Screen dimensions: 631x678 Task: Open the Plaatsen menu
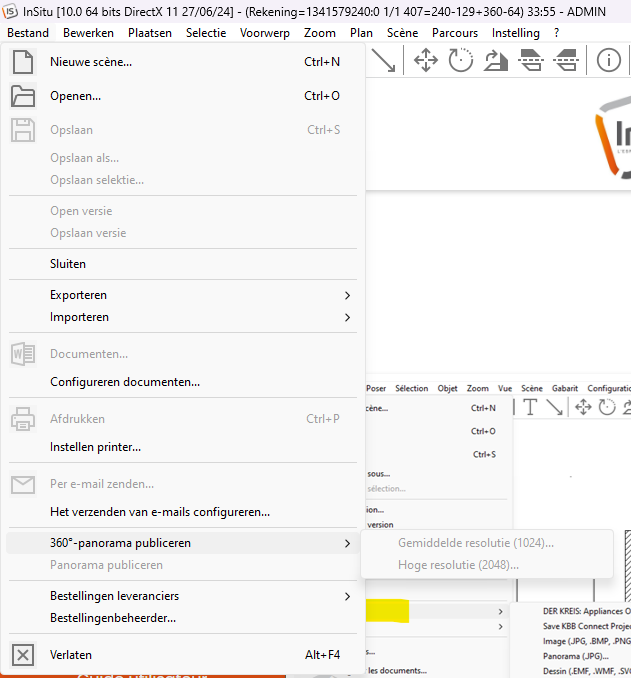point(150,33)
